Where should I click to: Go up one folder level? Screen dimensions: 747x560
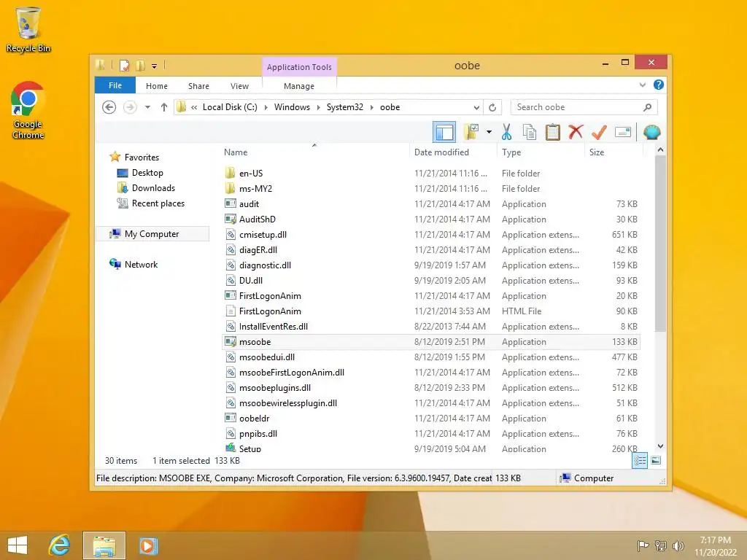[x=164, y=107]
